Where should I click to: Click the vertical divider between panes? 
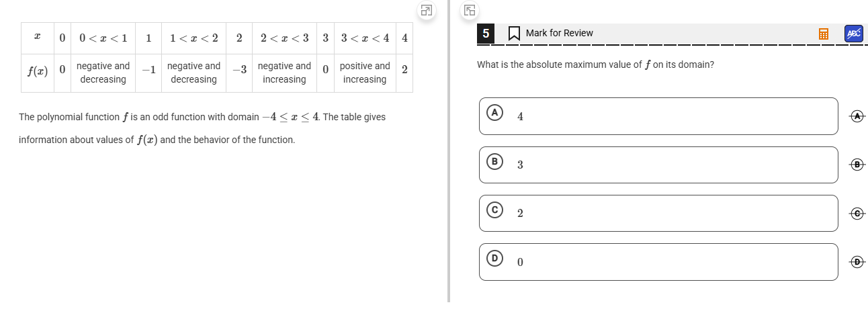[x=448, y=154]
